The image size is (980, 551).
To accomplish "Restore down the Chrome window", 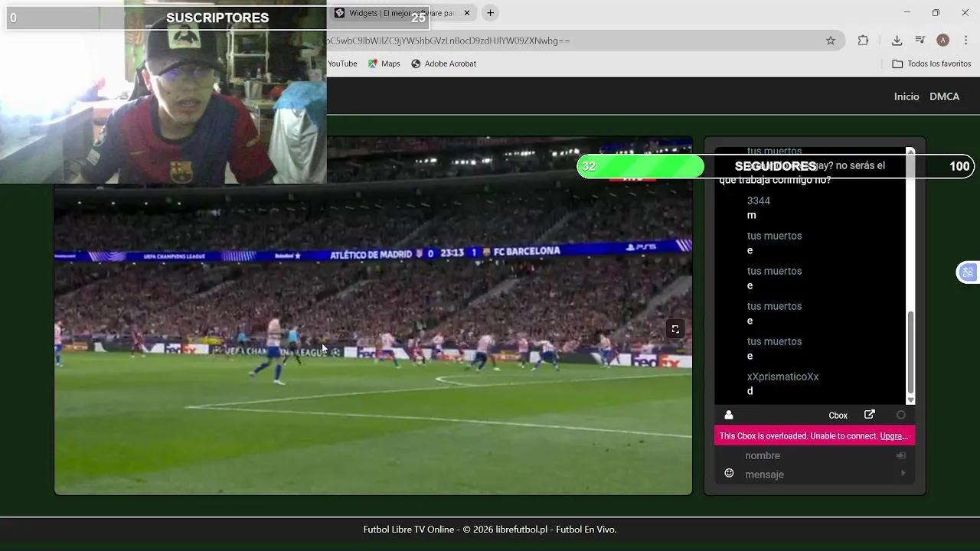I will pos(936,12).
